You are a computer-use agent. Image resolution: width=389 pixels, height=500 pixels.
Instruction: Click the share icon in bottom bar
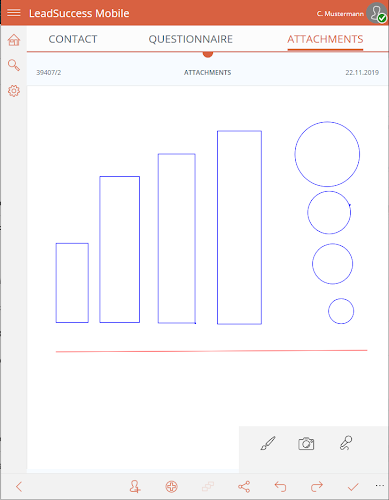(244, 487)
